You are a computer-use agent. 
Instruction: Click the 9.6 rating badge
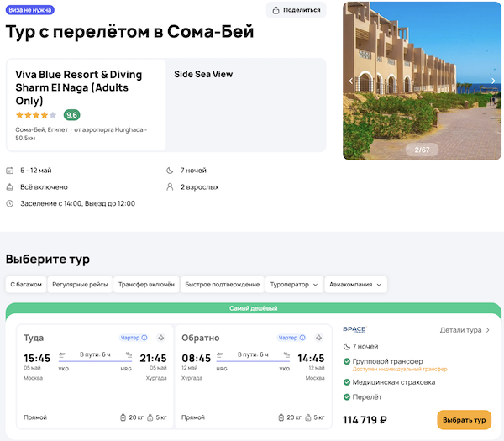pos(71,115)
